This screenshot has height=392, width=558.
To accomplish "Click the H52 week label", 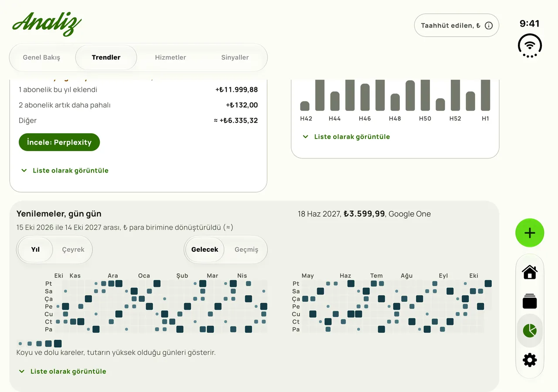I will [x=455, y=118].
